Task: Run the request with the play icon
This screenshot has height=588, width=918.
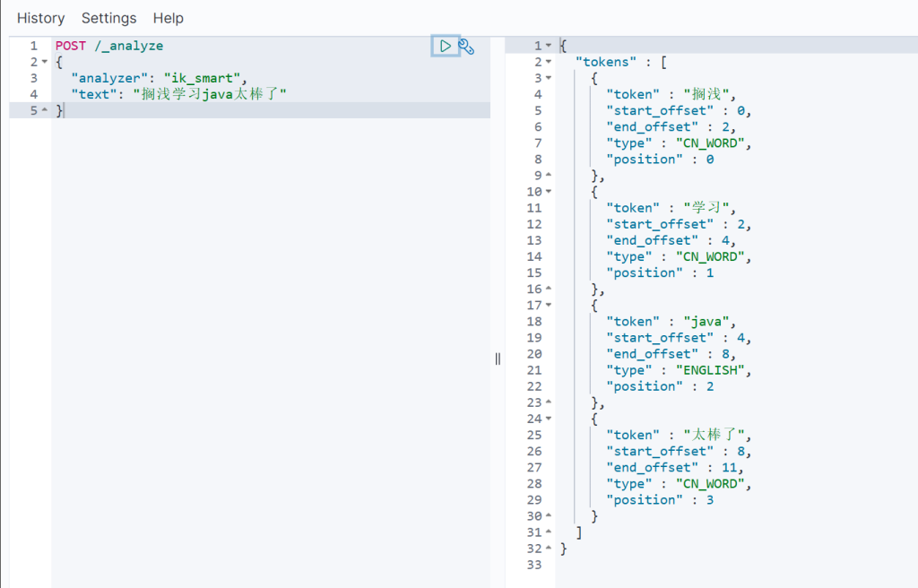Action: point(445,46)
